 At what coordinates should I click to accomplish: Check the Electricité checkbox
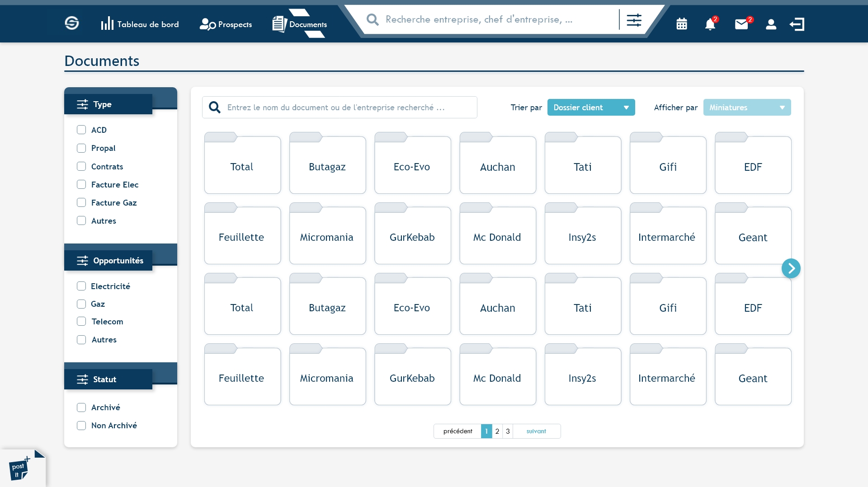[81, 286]
